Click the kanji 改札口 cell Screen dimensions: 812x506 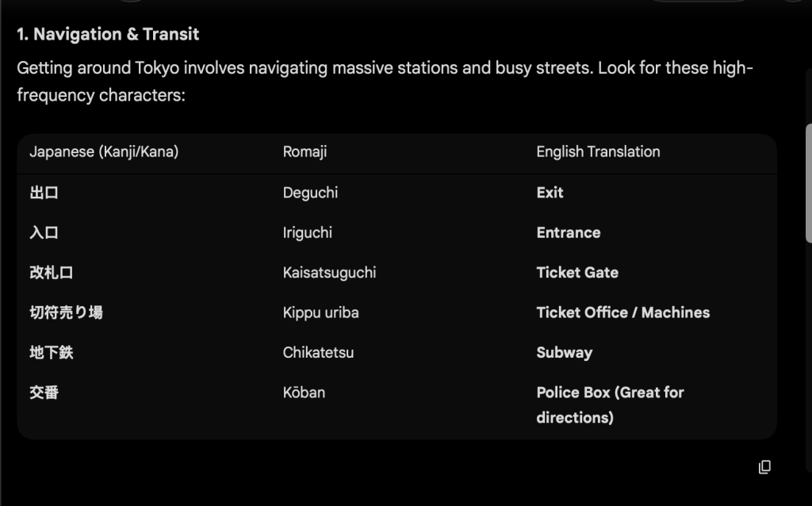tap(52, 273)
